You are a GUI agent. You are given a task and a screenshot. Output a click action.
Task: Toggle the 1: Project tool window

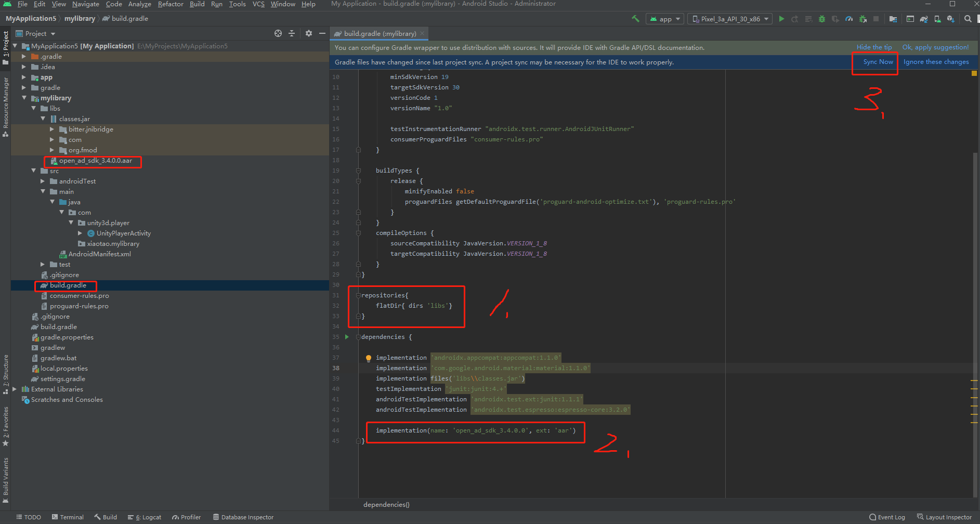click(x=5, y=47)
